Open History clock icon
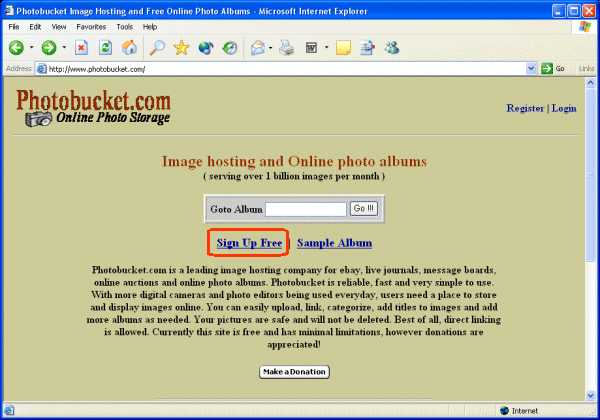This screenshot has width=600, height=420. pyautogui.click(x=230, y=48)
